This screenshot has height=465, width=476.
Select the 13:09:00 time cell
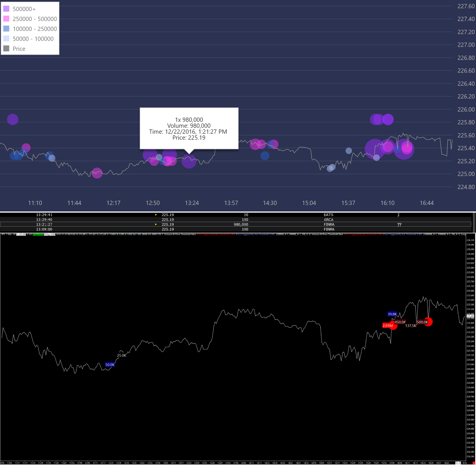(44, 229)
